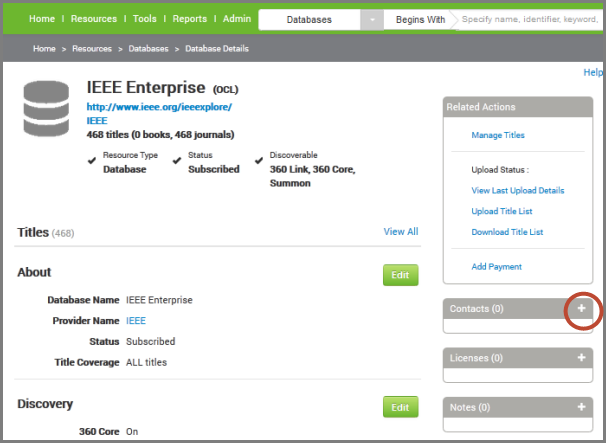Click Database Details breadcrumb item
The image size is (606, 443).
[217, 49]
